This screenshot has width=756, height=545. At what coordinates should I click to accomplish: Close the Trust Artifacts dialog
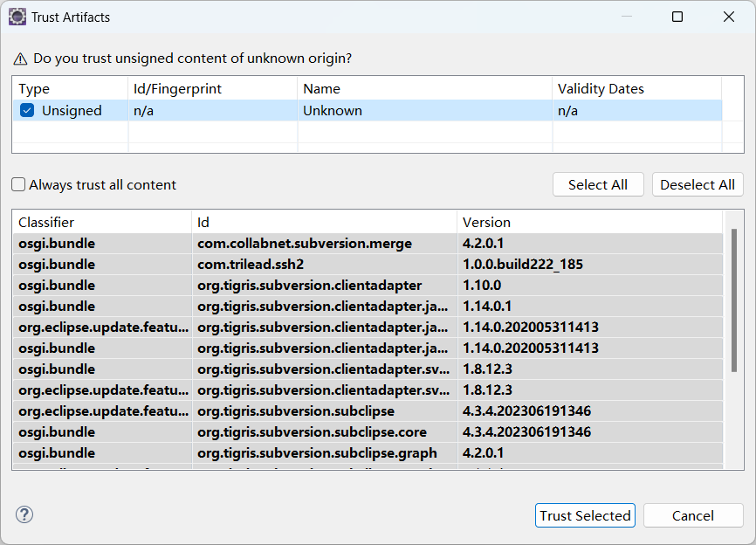[729, 17]
